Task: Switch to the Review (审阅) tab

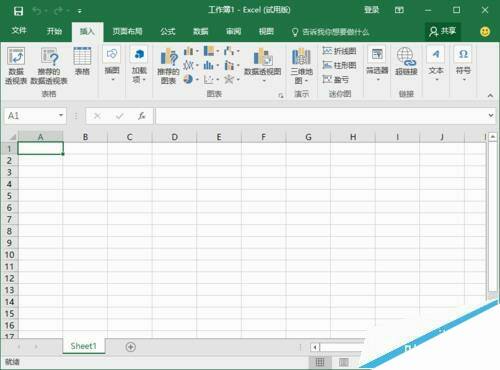Action: coord(233,31)
